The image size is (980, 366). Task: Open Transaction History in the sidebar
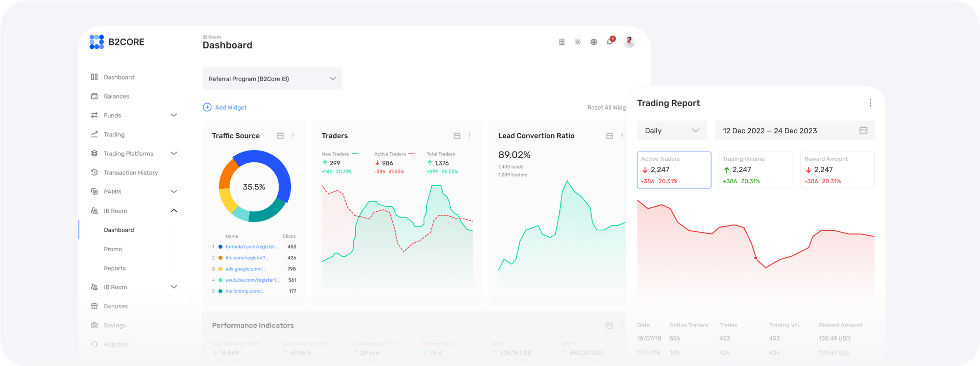[x=131, y=173]
